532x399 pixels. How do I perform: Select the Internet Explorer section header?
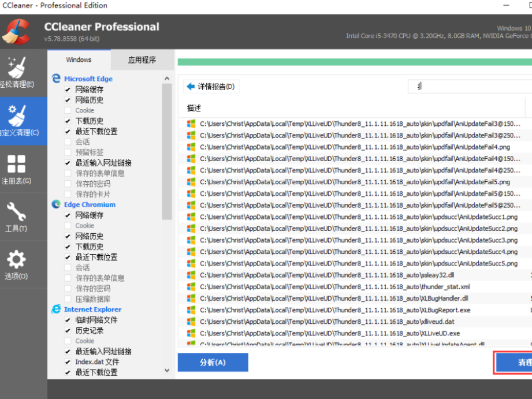click(x=92, y=309)
